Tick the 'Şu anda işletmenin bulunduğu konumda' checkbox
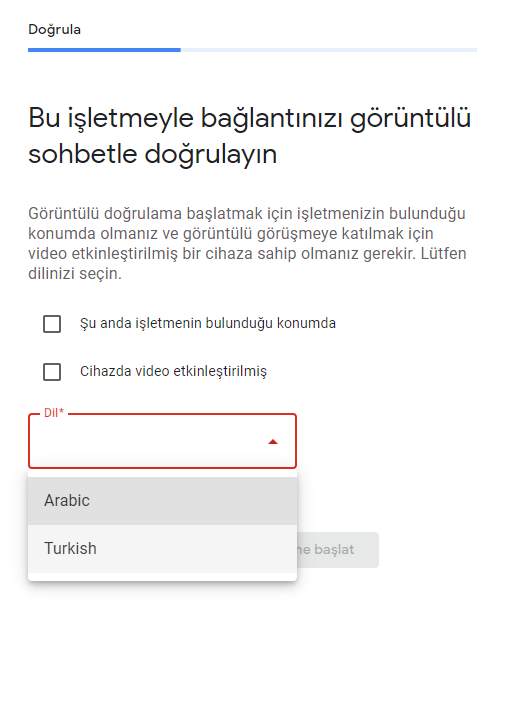This screenshot has height=725, width=527. [52, 324]
